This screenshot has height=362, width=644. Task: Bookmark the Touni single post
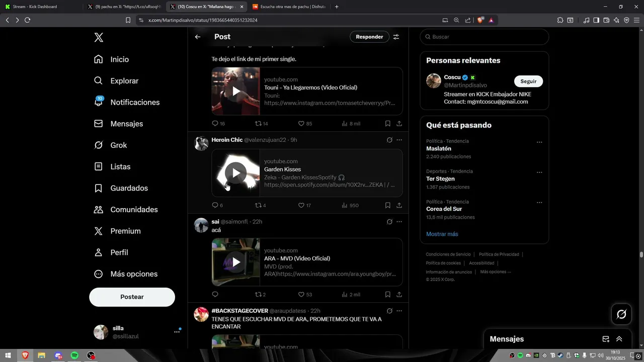click(x=388, y=124)
